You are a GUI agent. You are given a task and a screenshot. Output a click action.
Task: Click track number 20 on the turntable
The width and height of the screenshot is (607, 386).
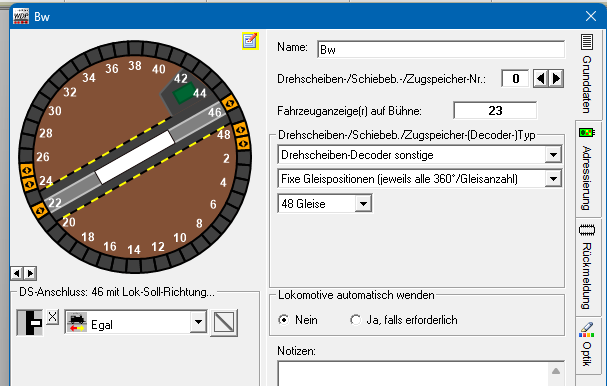pos(69,222)
